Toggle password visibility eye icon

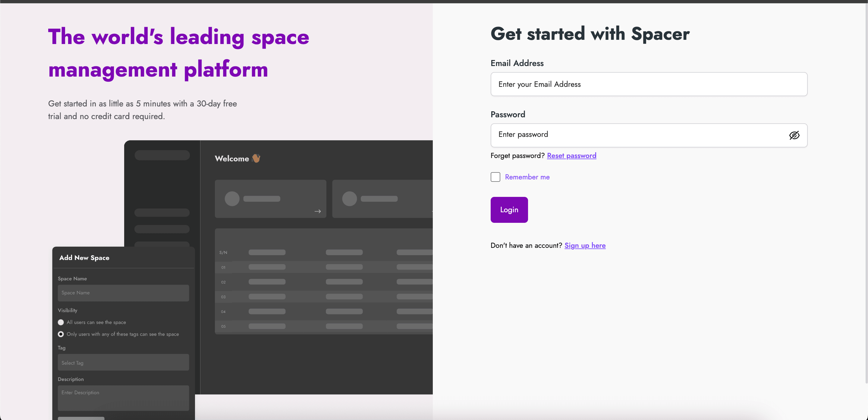click(x=794, y=135)
